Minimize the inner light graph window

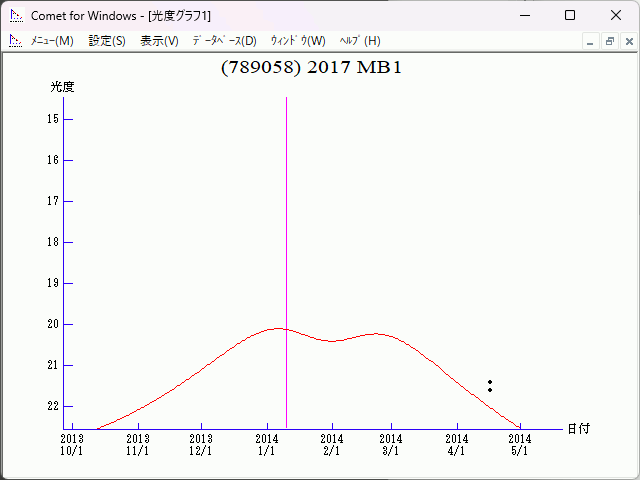coord(590,41)
